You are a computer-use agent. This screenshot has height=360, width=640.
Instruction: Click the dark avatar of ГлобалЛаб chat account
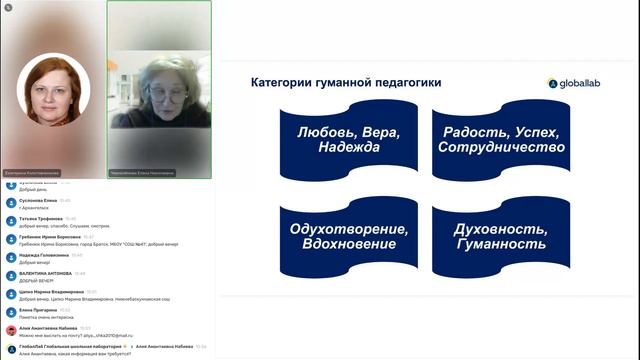tap(11, 349)
